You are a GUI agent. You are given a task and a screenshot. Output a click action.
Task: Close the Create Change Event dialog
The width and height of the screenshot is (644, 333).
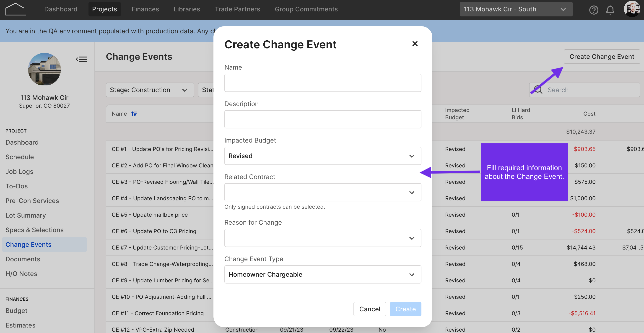(415, 44)
